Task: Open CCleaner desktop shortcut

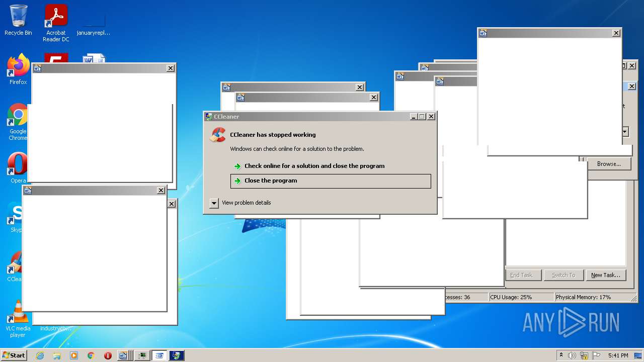Action: [x=15, y=266]
